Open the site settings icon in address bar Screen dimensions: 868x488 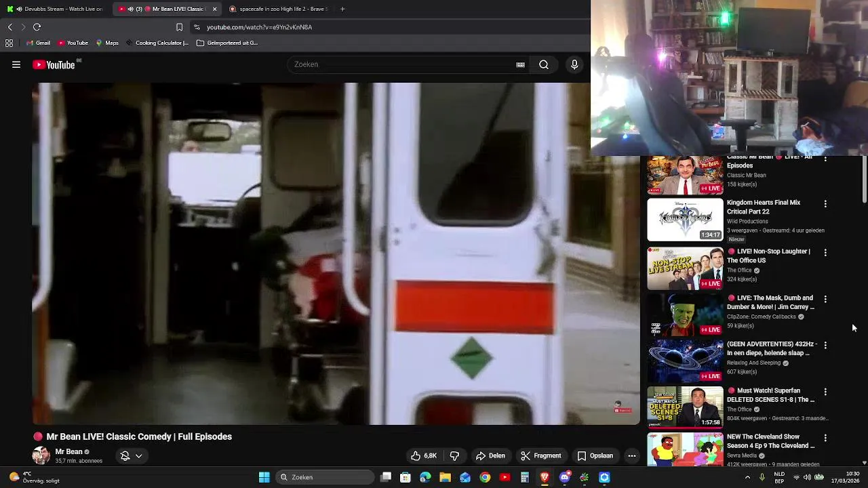(x=197, y=27)
